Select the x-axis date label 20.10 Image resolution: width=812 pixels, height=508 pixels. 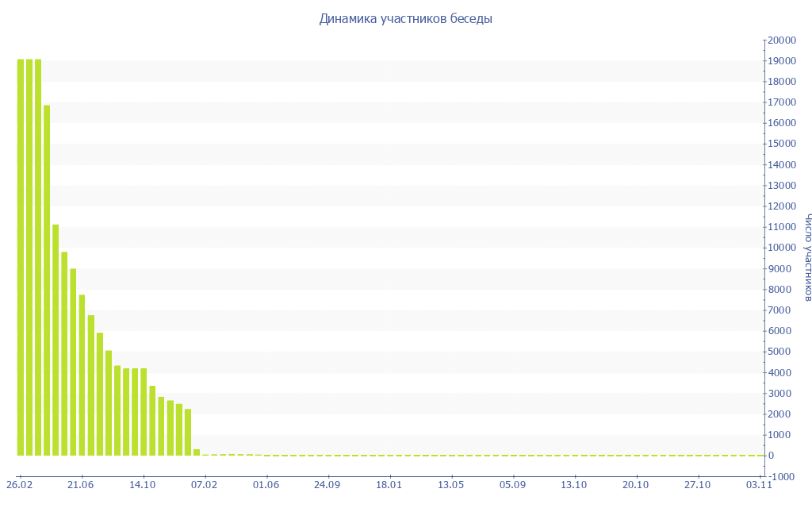point(636,485)
